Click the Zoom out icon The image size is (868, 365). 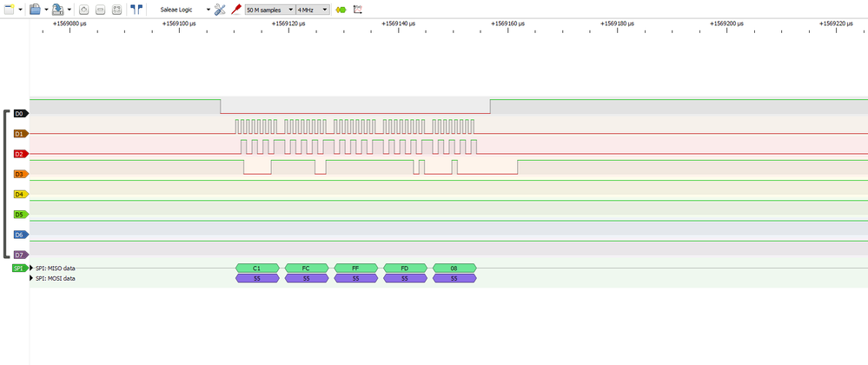[x=100, y=10]
